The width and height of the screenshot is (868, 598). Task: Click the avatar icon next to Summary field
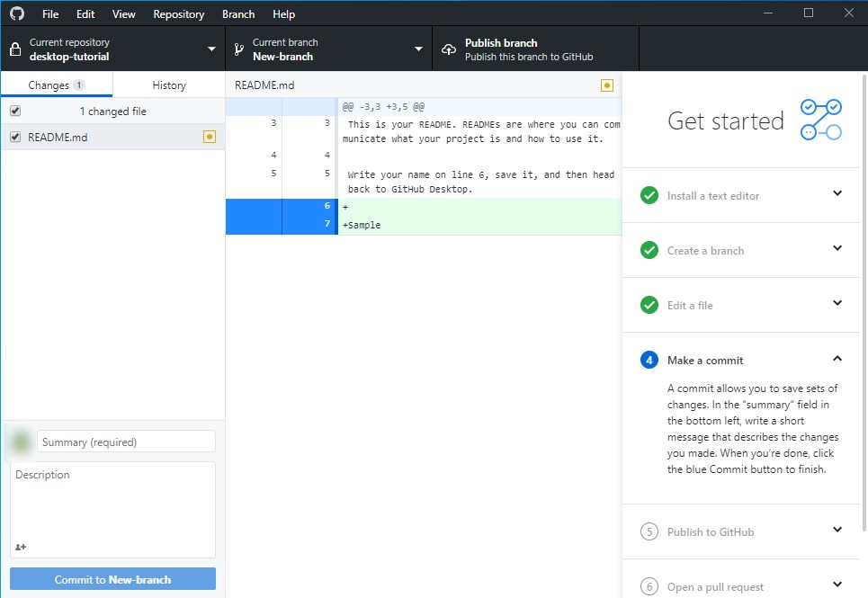[19, 441]
